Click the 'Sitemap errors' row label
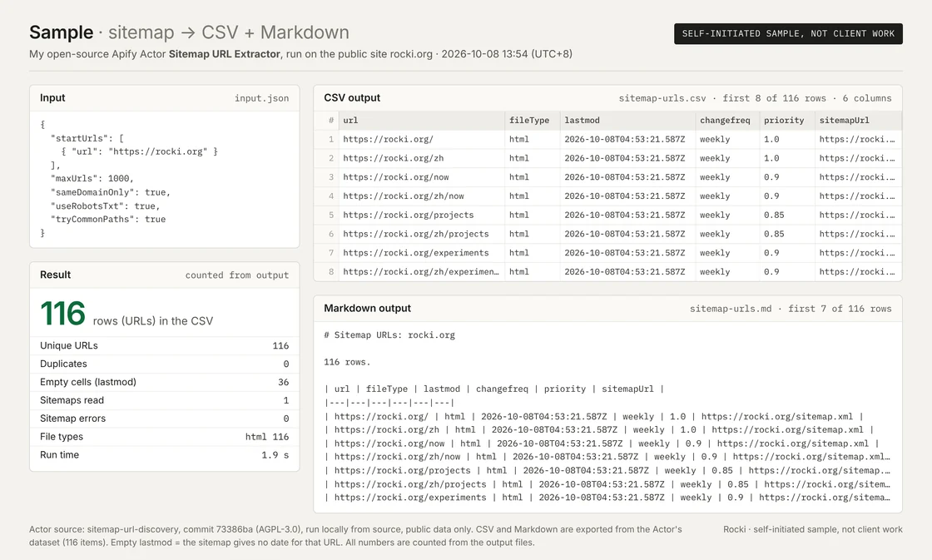The width and height of the screenshot is (932, 560). pyautogui.click(x=72, y=419)
